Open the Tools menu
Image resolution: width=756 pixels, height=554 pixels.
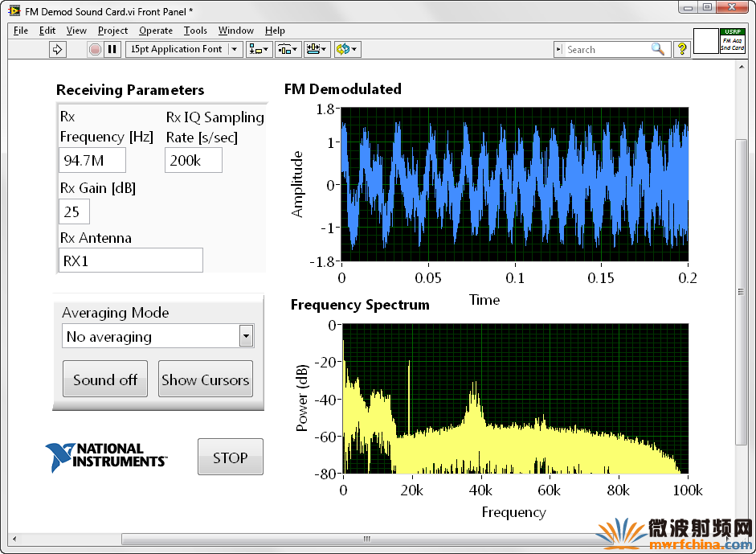195,31
